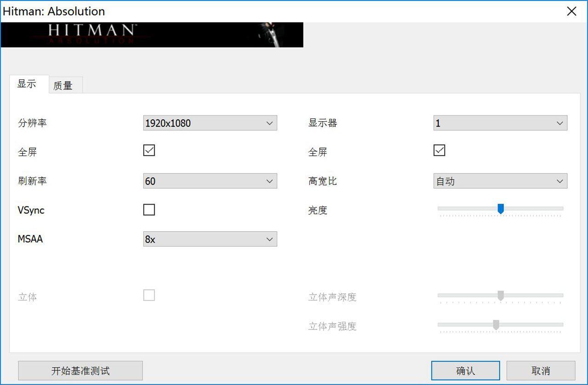Open the 显示器 dropdown showing 1
588x385 pixels.
pos(500,123)
